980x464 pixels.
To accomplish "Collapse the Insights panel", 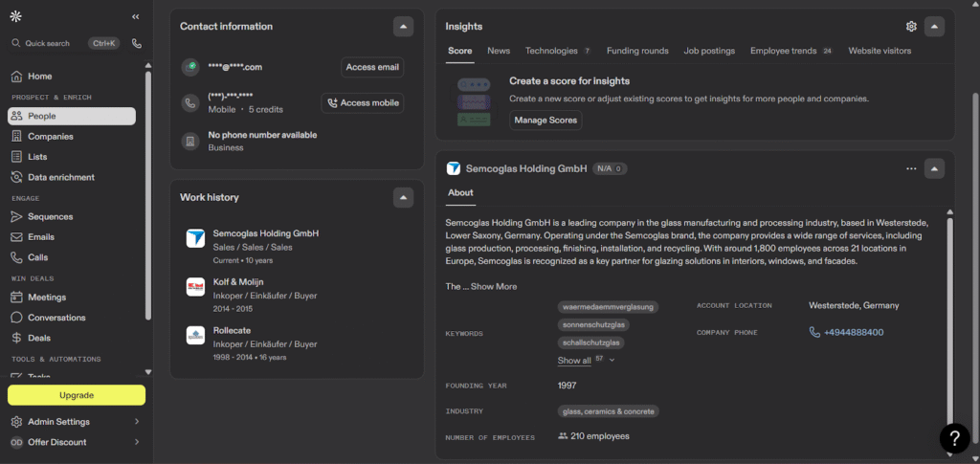I will point(935,27).
